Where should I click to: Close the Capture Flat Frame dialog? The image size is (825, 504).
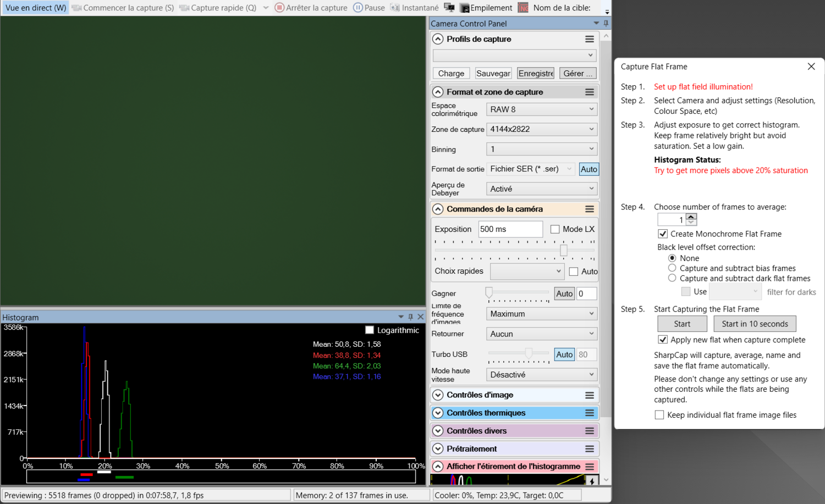coord(811,67)
